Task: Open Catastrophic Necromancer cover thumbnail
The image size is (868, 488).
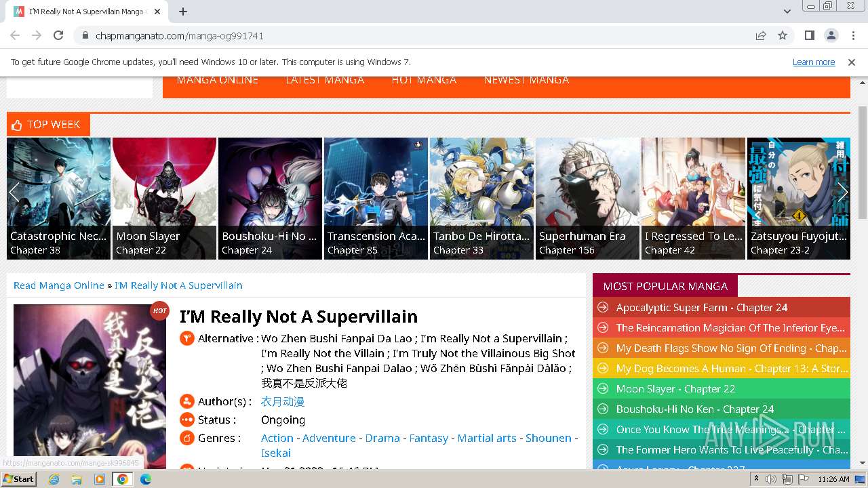Action: pyautogui.click(x=58, y=199)
